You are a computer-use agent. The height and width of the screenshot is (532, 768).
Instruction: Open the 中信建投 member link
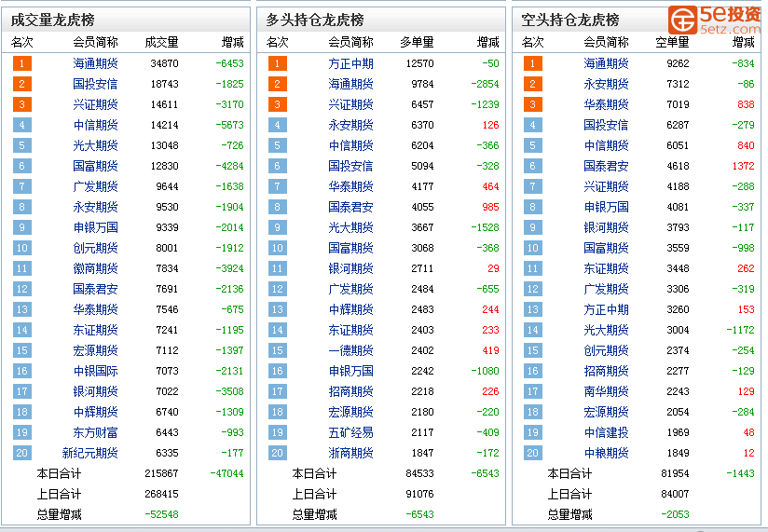606,432
